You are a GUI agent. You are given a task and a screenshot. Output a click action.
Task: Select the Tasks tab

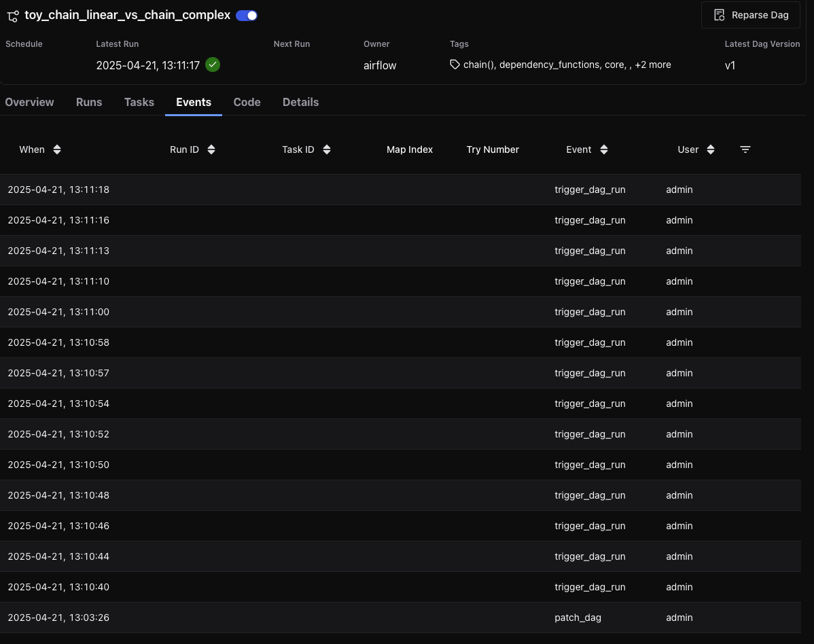139,102
